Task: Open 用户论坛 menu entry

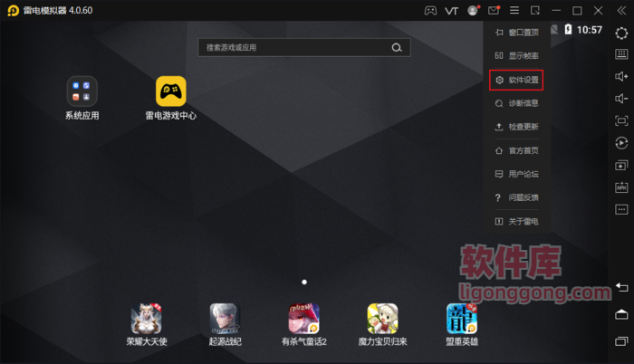Action: coord(517,174)
